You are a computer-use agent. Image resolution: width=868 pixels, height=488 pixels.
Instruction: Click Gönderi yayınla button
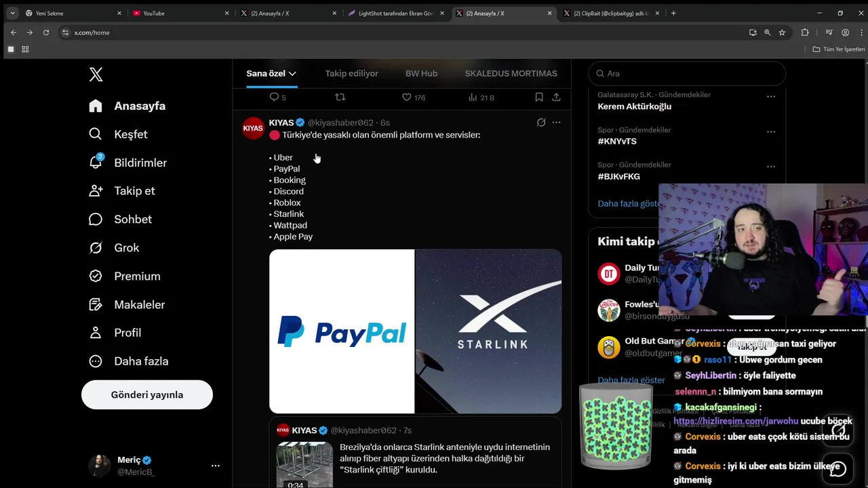[x=147, y=394]
